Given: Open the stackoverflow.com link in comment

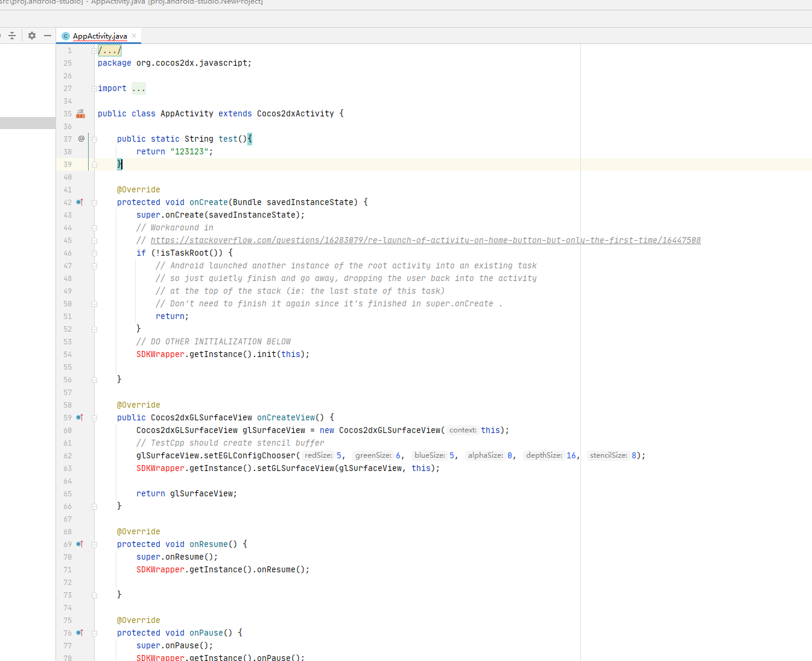Looking at the screenshot, I should pyautogui.click(x=425, y=240).
